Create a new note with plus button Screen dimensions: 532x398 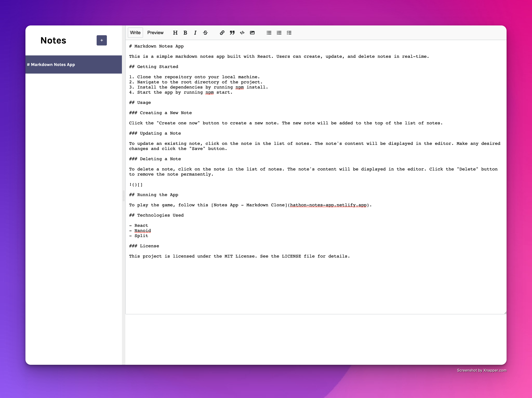click(101, 40)
